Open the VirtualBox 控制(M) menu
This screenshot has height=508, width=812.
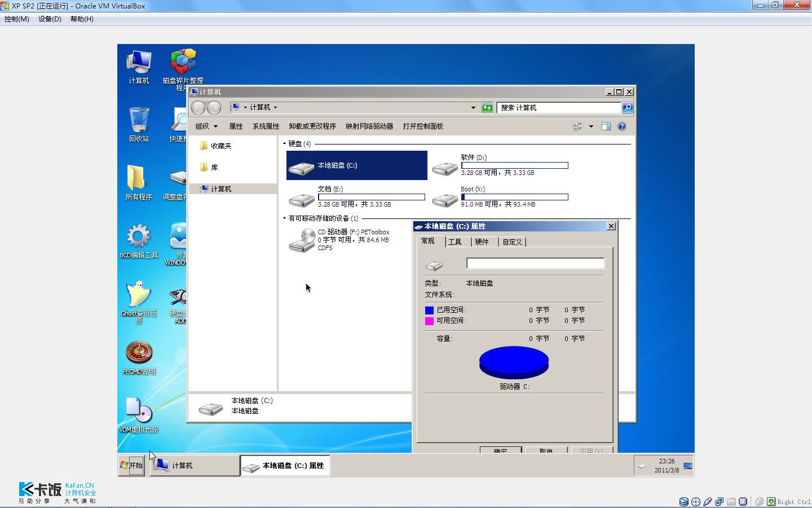coord(16,19)
